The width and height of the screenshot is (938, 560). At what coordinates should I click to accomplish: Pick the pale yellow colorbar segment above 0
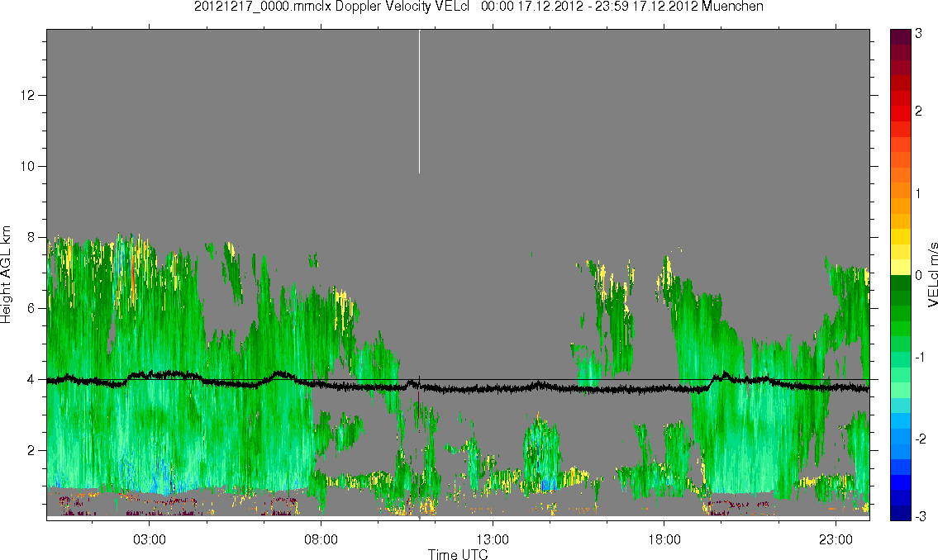point(900,267)
